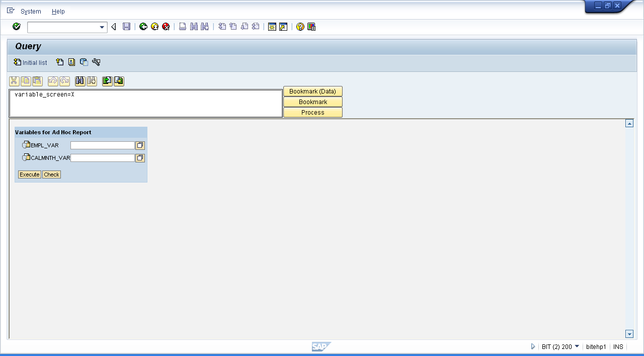This screenshot has width=644, height=356.
Task: Click the database table icon in Query toolbar
Action: click(x=84, y=62)
